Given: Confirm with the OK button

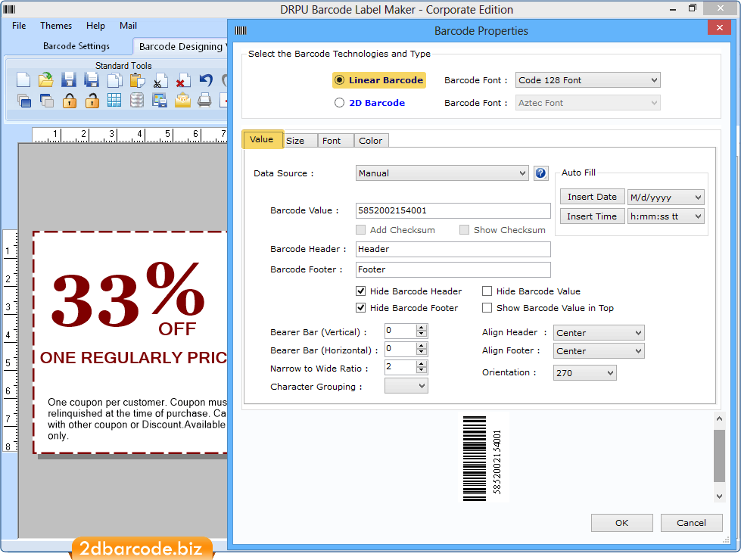Looking at the screenshot, I should (x=621, y=523).
